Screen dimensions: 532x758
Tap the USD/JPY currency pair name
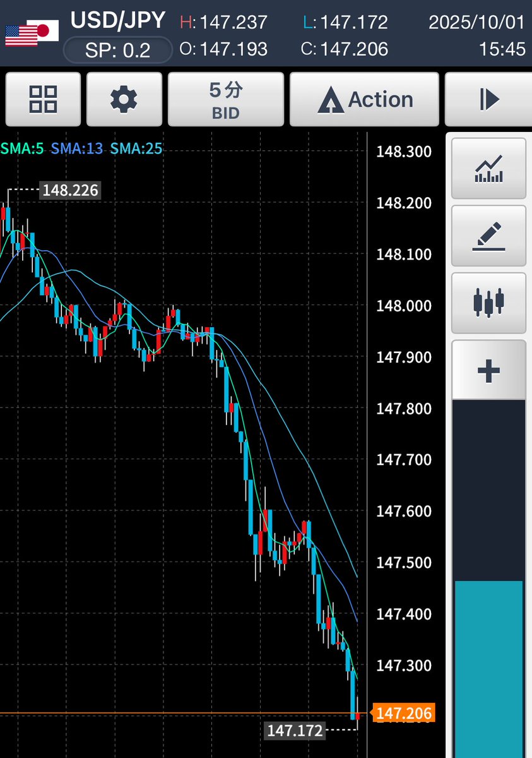[x=118, y=20]
